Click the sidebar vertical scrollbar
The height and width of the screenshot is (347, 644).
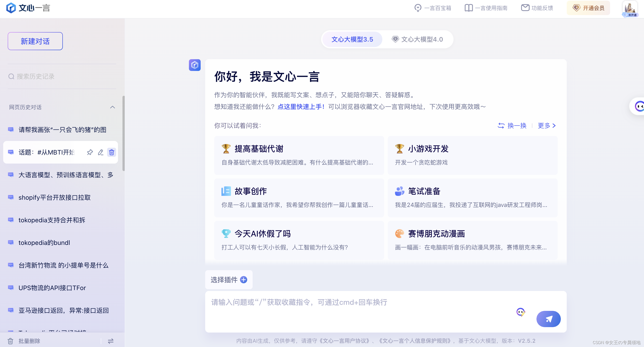[123, 133]
